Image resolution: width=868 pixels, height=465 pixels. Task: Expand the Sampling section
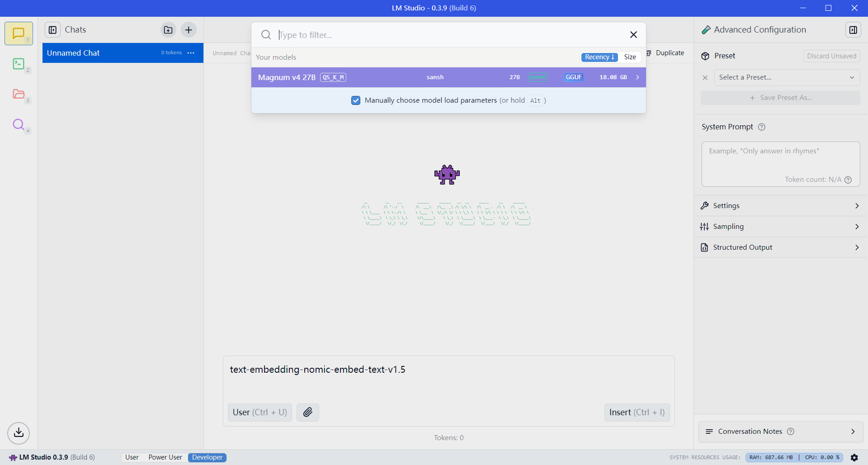coord(780,227)
